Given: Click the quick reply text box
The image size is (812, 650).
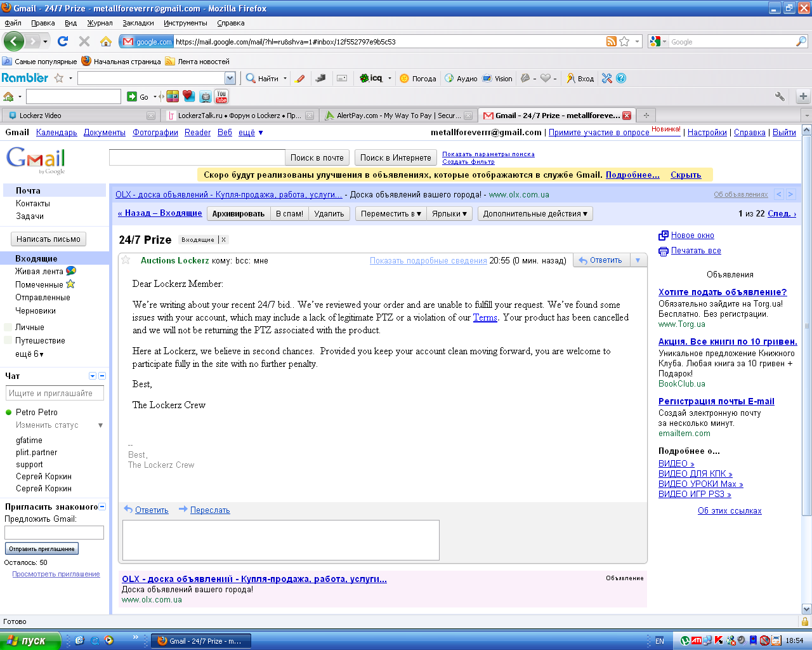Looking at the screenshot, I should 281,540.
